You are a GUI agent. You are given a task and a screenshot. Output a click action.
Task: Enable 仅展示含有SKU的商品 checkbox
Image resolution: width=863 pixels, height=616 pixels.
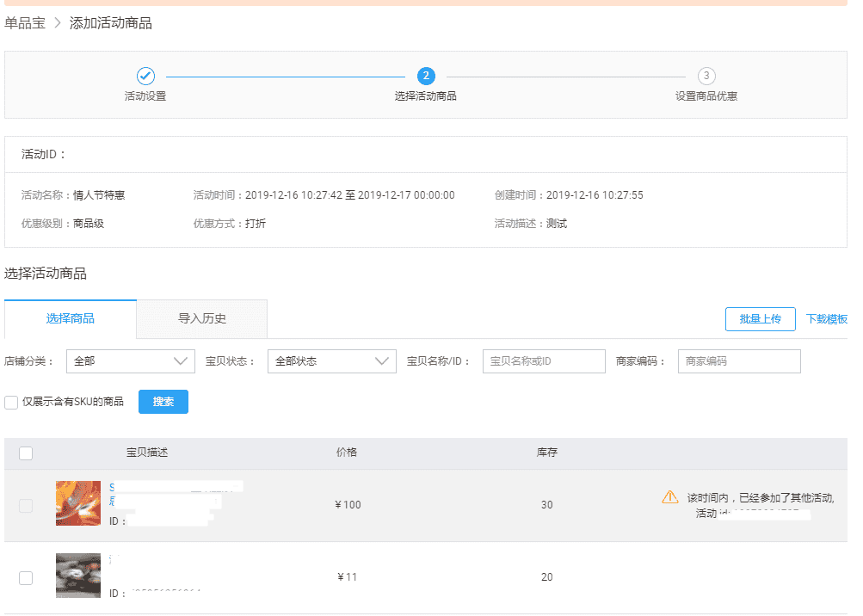pyautogui.click(x=11, y=402)
